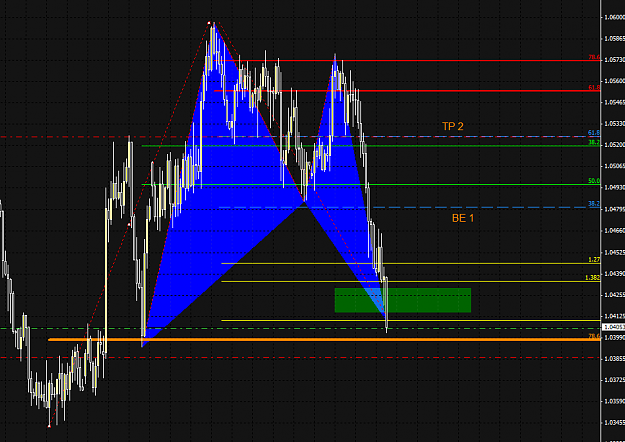625x442 pixels.
Task: Click the green 50.0 level label
Action: [594, 181]
